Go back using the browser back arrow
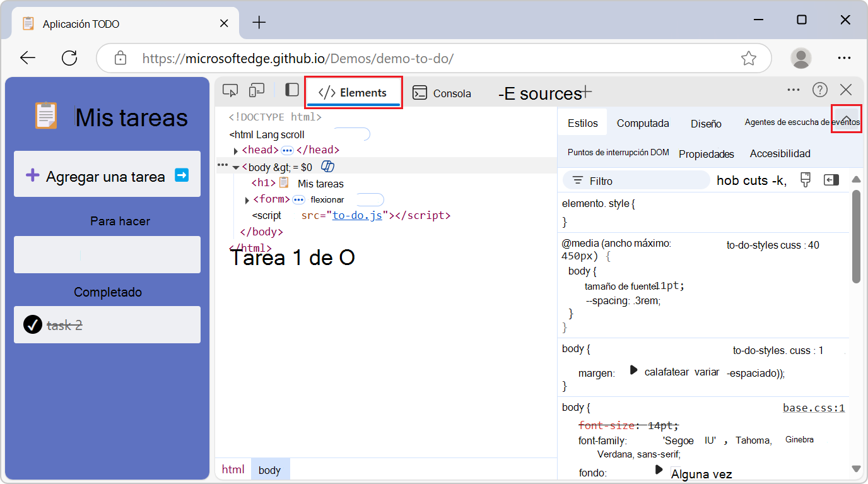The width and height of the screenshot is (868, 484). tap(27, 58)
